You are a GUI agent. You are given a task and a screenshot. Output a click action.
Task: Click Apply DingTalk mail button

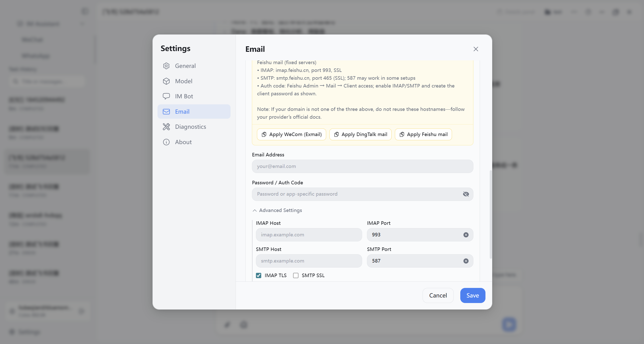click(360, 135)
